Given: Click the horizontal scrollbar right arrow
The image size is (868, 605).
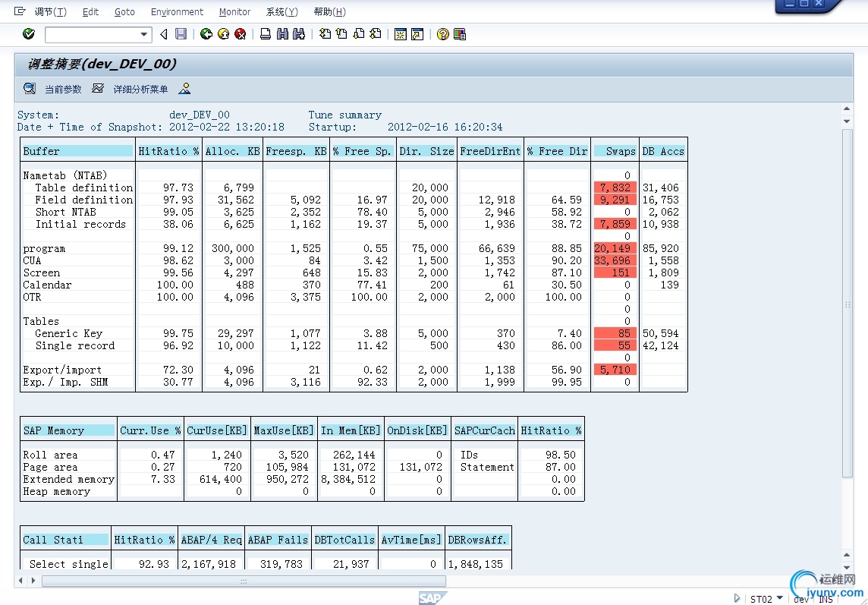Looking at the screenshot, I should coord(33,581).
